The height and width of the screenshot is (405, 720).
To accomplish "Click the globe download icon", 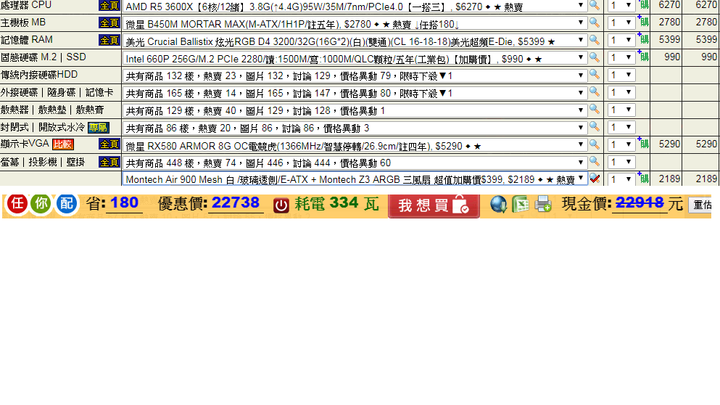I will [x=498, y=204].
